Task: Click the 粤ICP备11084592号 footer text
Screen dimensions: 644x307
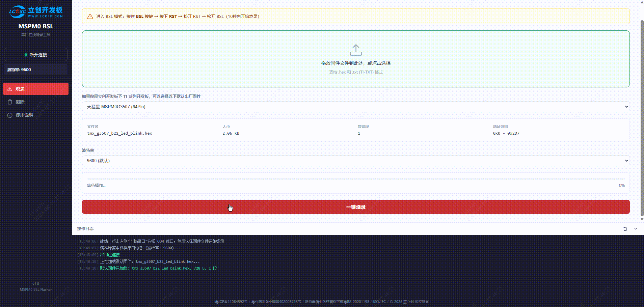Action: 231,302
